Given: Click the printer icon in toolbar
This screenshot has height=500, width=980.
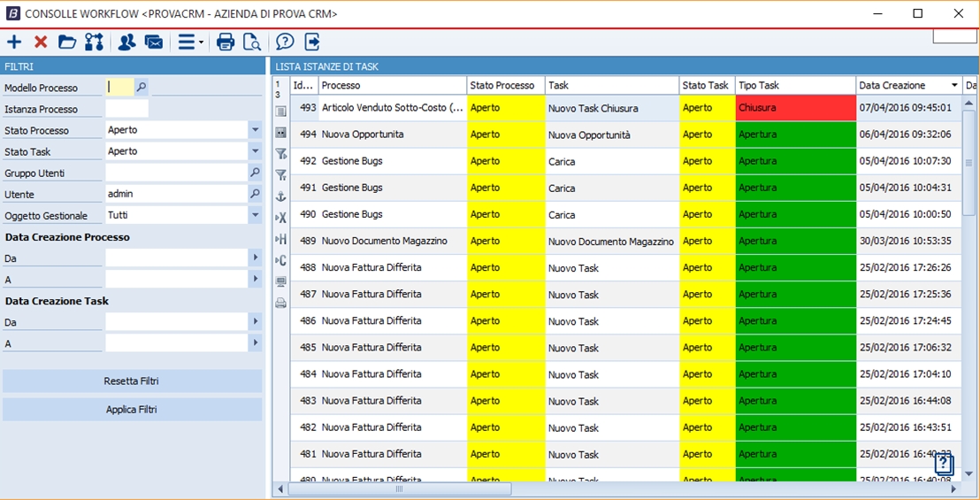Looking at the screenshot, I should pos(226,42).
